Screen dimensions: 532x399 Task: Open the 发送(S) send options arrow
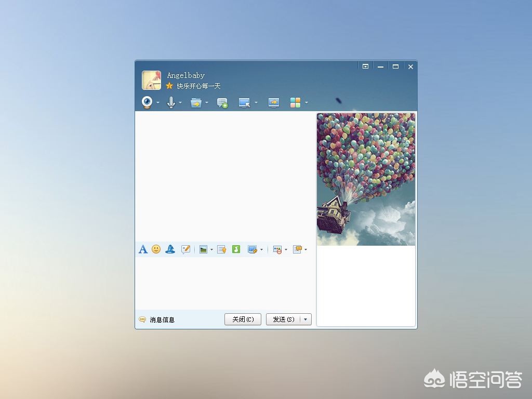coord(305,320)
